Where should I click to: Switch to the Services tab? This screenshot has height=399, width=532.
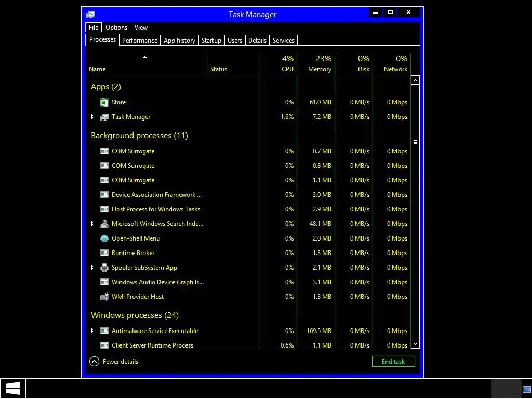[284, 41]
